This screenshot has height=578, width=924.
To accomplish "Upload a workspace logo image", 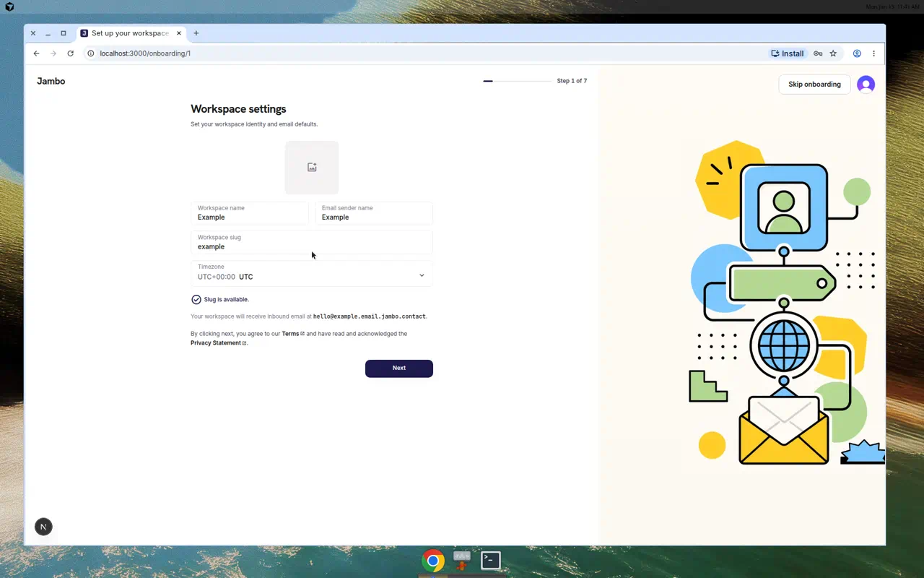I will click(x=312, y=168).
